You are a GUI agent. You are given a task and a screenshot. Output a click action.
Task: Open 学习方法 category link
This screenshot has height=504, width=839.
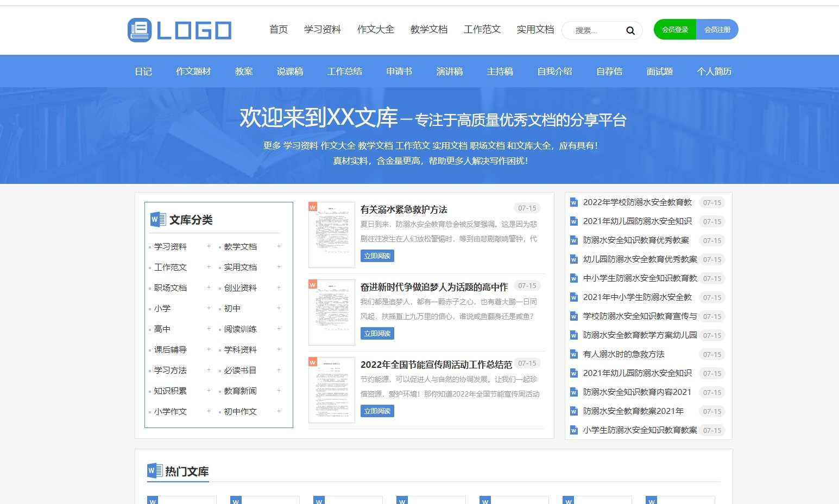tap(171, 370)
